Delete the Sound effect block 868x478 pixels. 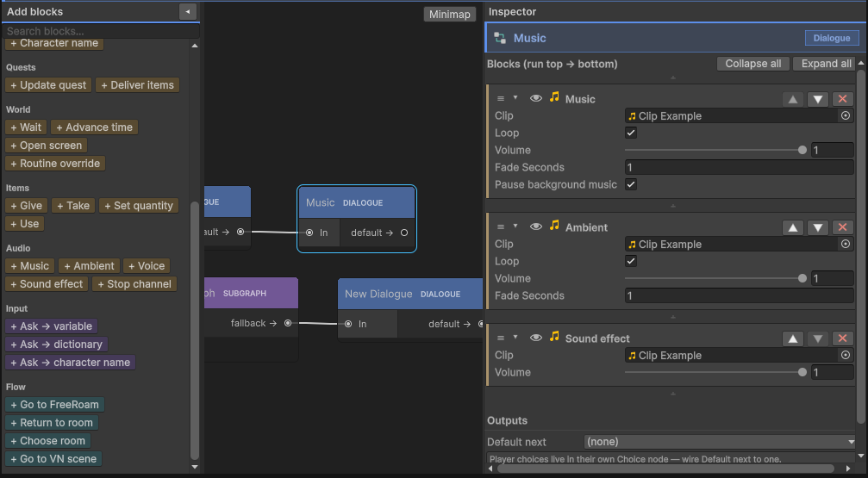(842, 338)
